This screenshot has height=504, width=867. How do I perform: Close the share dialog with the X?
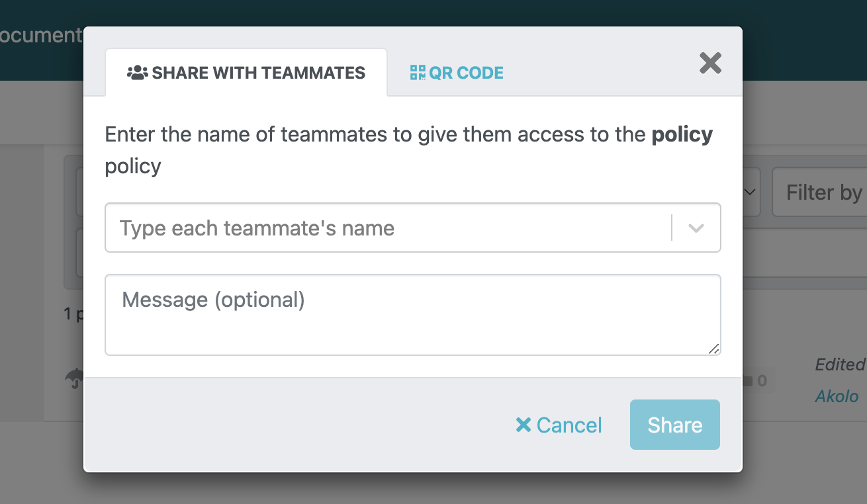710,63
